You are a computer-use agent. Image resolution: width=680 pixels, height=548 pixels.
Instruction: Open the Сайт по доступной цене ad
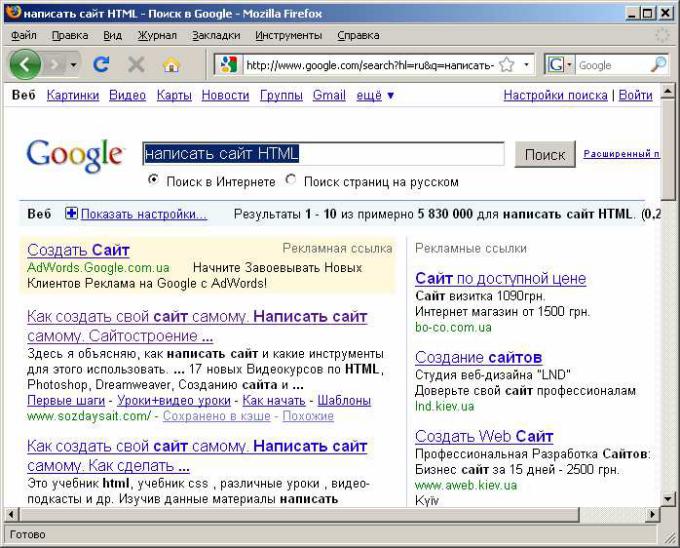tap(500, 278)
